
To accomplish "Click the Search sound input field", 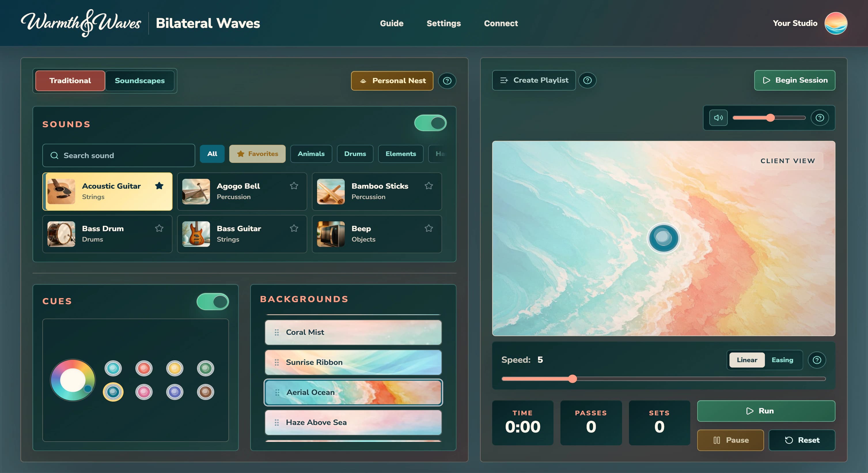I will pos(119,156).
